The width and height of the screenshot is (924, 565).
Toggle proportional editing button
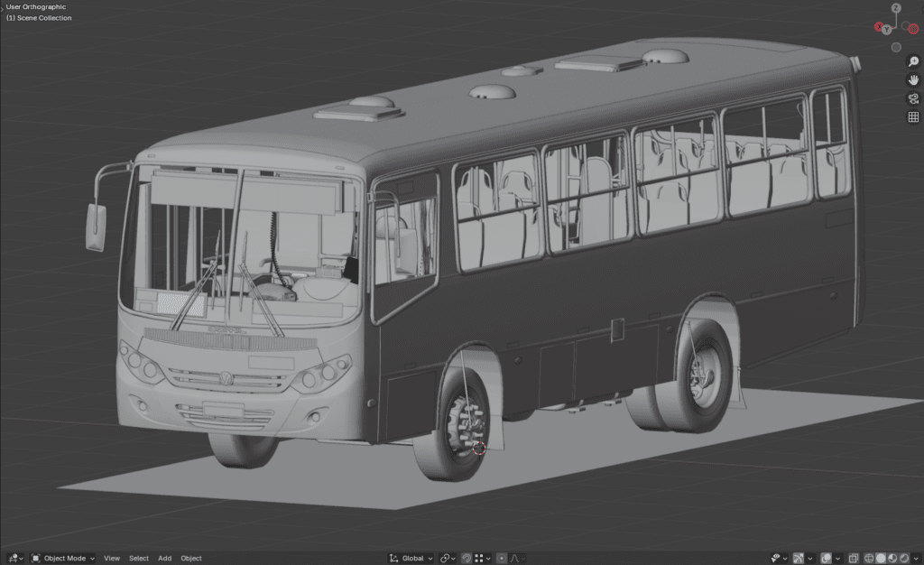502,558
